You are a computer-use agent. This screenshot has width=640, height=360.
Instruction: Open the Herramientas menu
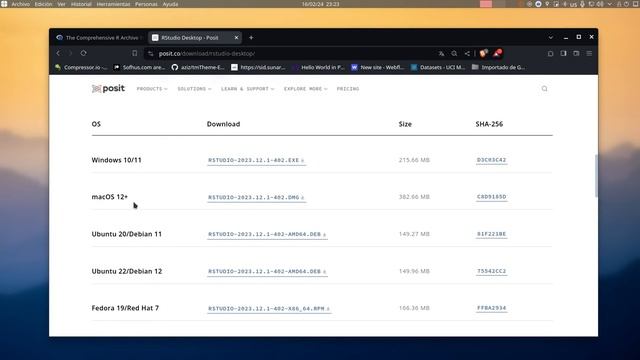pyautogui.click(x=113, y=4)
